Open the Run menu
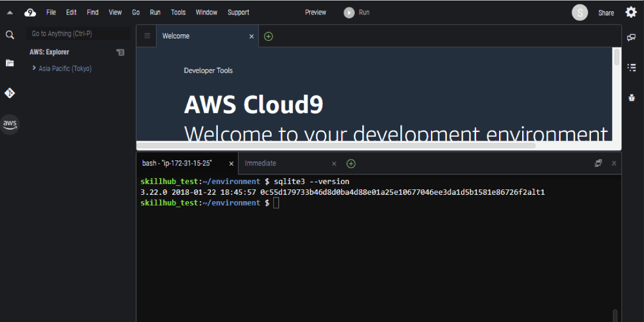The height and width of the screenshot is (322, 644). (155, 12)
